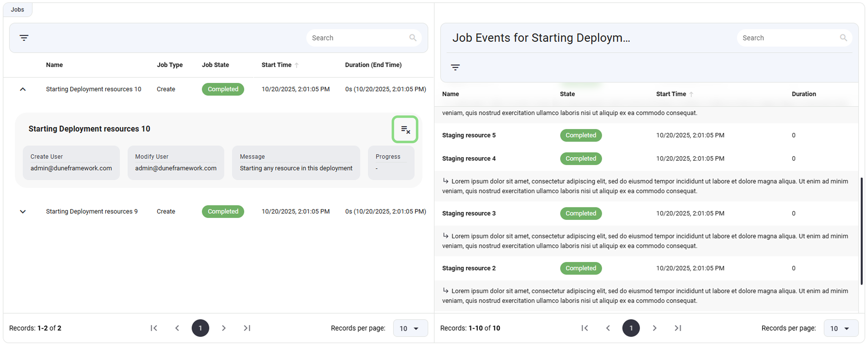Jump to the last page of Jobs records
The height and width of the screenshot is (346, 868).
pyautogui.click(x=247, y=328)
